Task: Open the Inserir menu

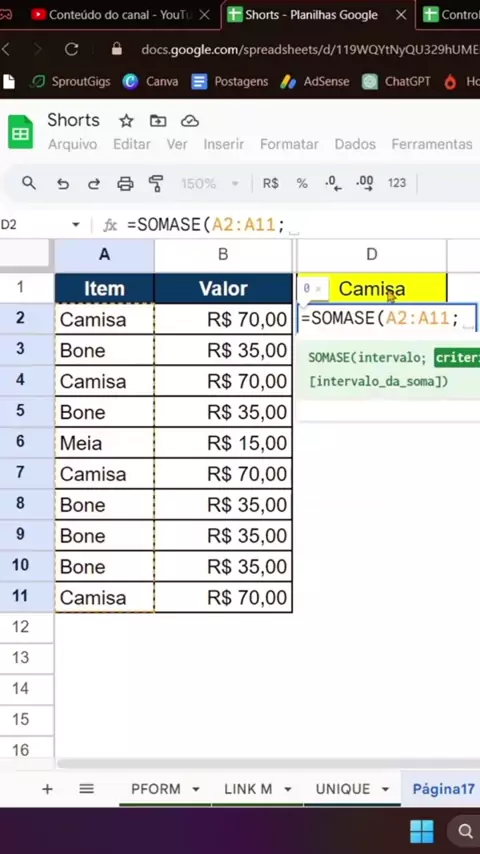Action: click(223, 144)
